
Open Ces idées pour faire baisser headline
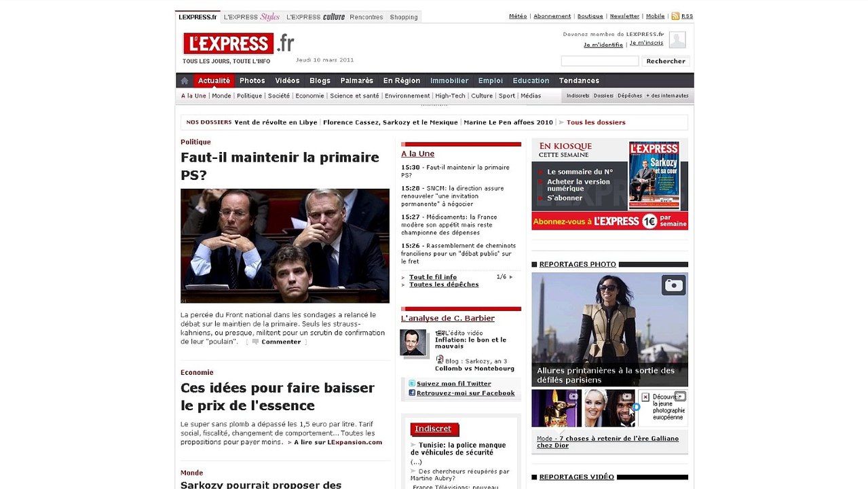pyautogui.click(x=278, y=397)
